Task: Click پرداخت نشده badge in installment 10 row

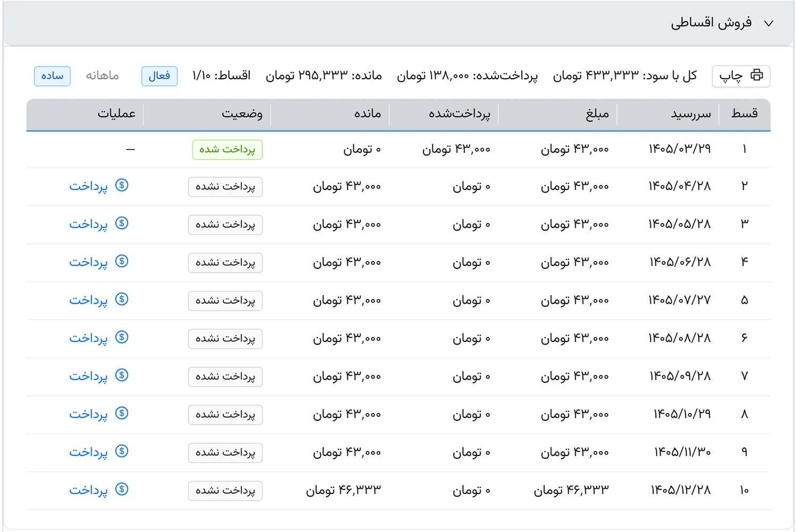Action: [x=225, y=491]
